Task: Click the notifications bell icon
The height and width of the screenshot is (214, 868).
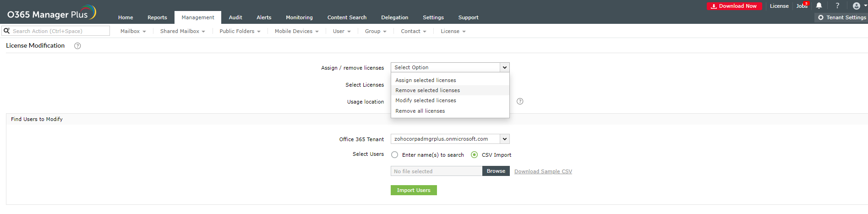Action: [819, 6]
